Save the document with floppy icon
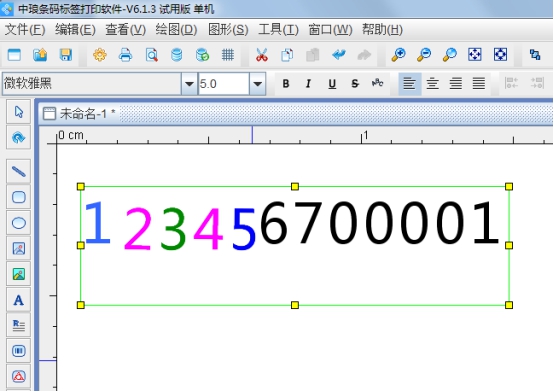 pos(66,55)
